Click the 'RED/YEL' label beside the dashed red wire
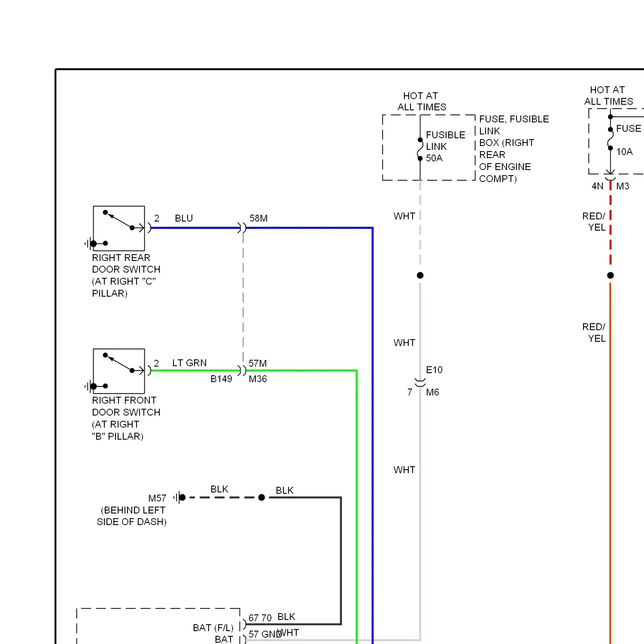Image resolution: width=644 pixels, height=644 pixels. (x=594, y=222)
